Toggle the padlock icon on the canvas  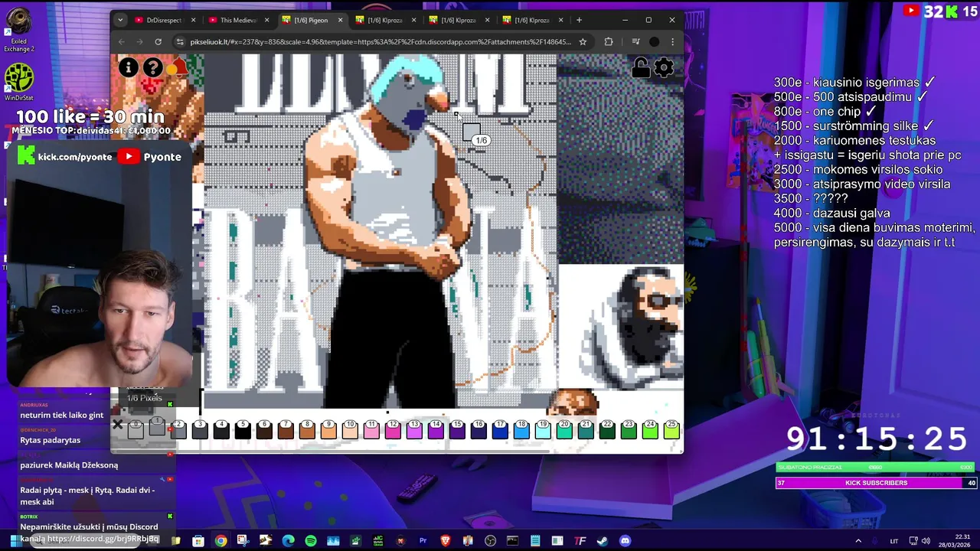click(640, 67)
